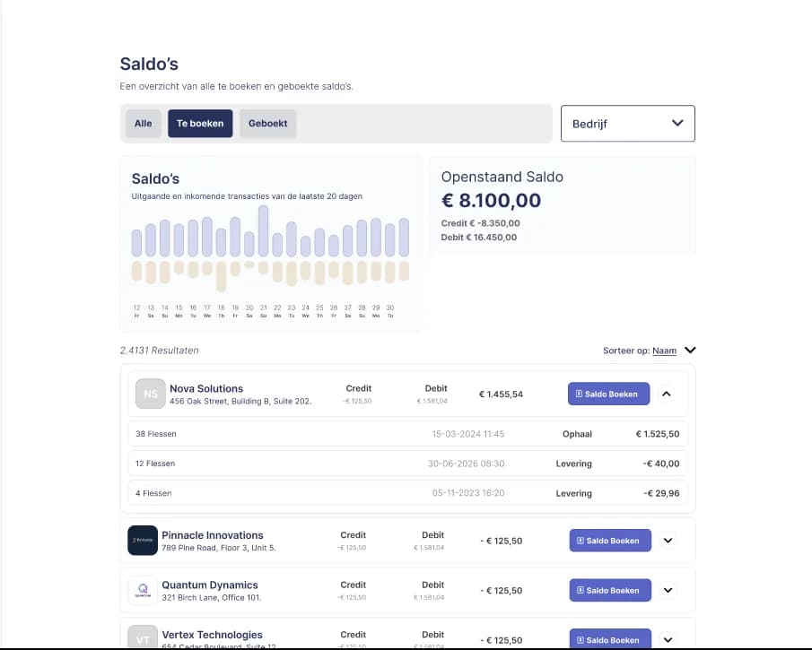Click the Nova Solutions NS avatar
The height and width of the screenshot is (650, 812).
click(150, 394)
